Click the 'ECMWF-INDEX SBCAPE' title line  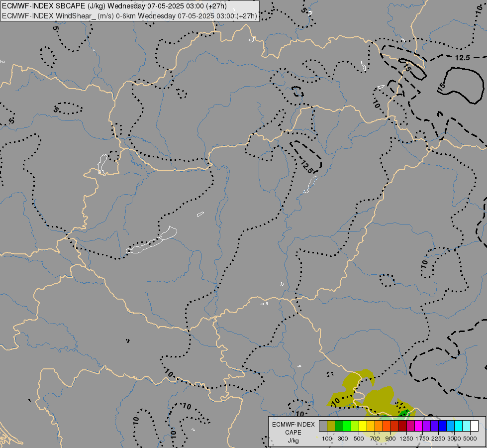(x=114, y=6)
